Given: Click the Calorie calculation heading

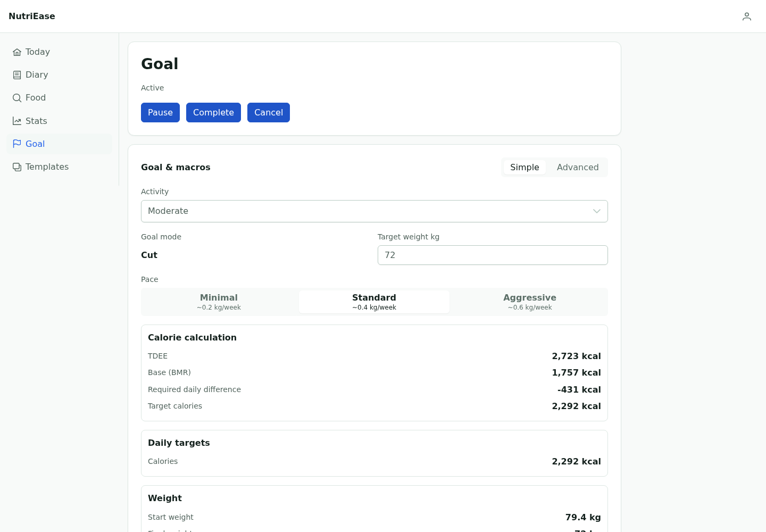Looking at the screenshot, I should 192,338.
